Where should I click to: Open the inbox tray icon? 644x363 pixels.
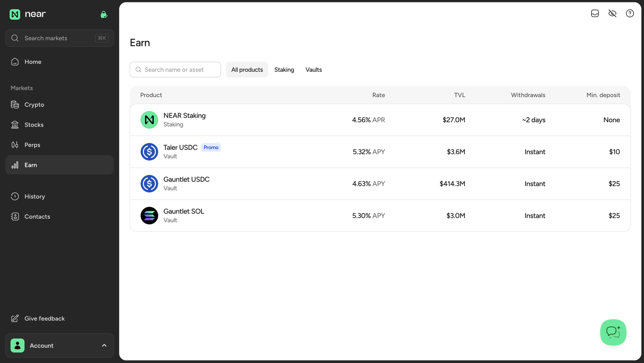pyautogui.click(x=595, y=13)
